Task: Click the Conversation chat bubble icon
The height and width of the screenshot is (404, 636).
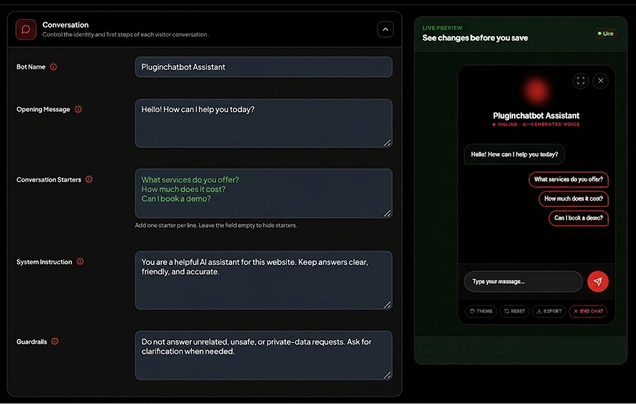Action: tap(26, 30)
